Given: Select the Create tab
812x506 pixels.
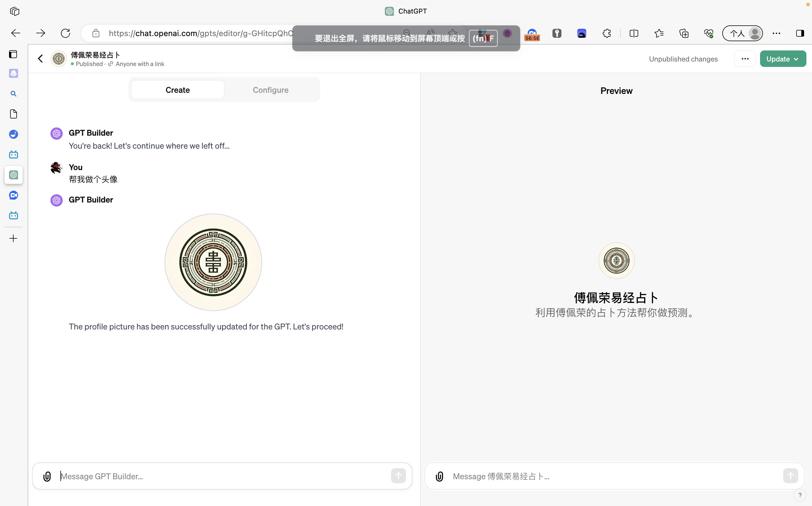Looking at the screenshot, I should pos(177,90).
